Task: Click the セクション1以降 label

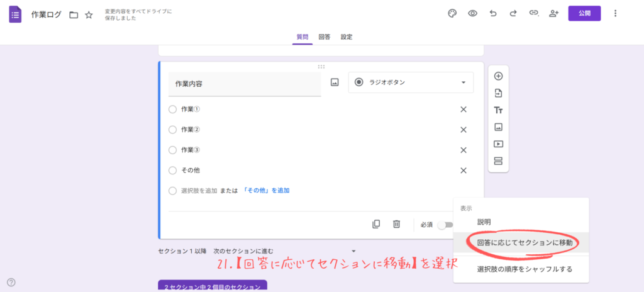Action: tap(182, 251)
